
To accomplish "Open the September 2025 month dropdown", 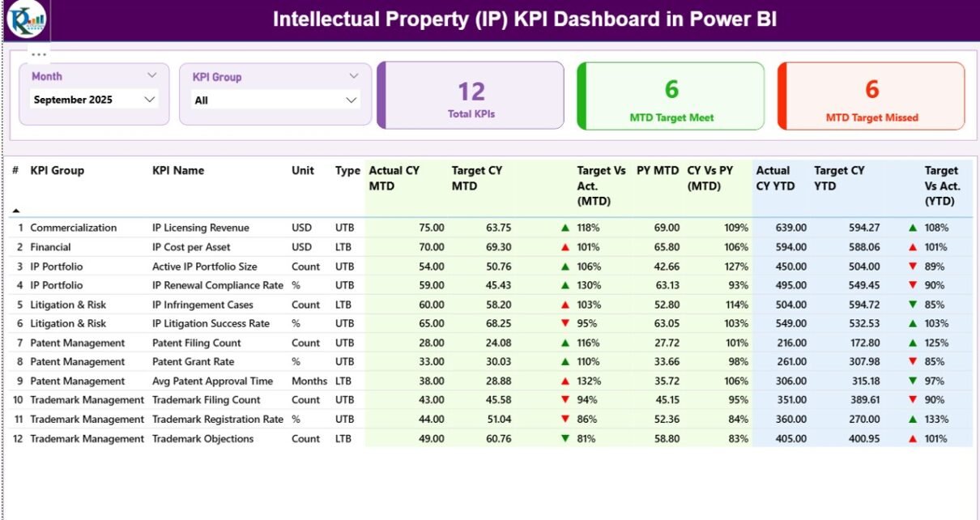I will click(x=149, y=100).
